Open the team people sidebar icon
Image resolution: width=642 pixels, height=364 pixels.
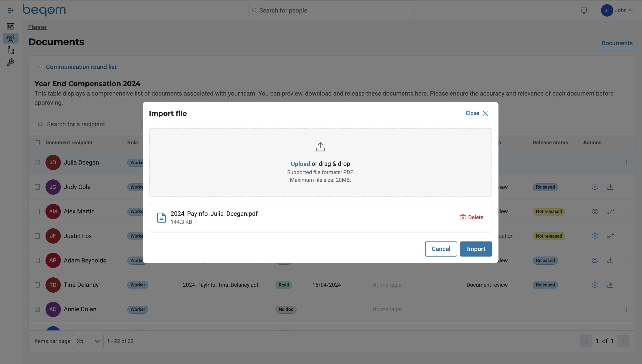tap(10, 38)
